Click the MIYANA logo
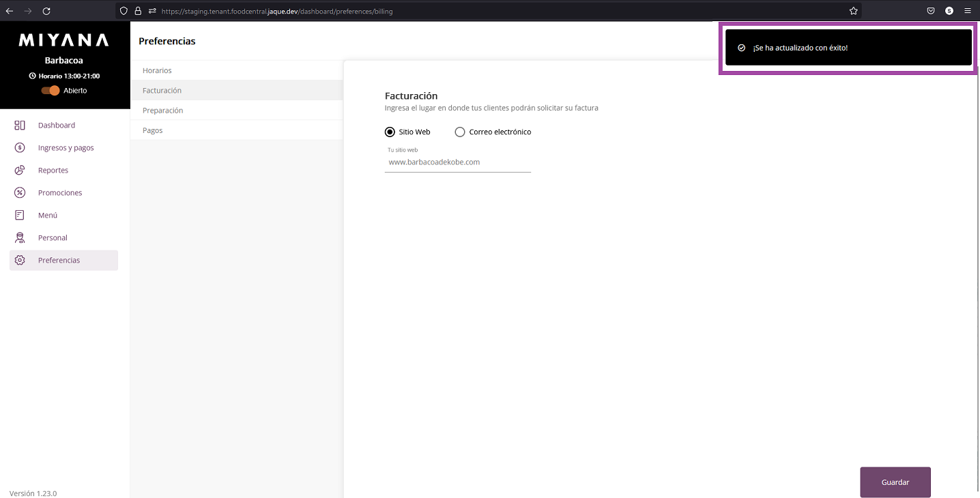This screenshot has height=498, width=980. (63, 40)
